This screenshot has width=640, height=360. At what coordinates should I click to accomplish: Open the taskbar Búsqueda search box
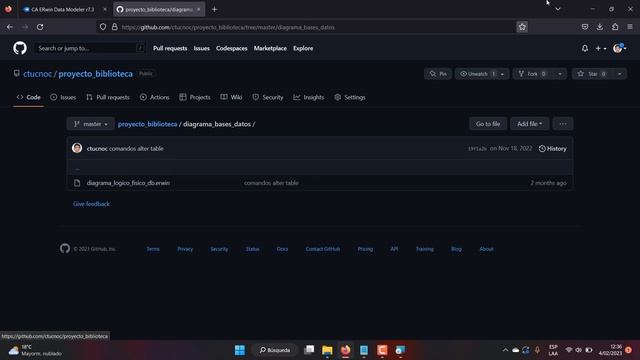[x=275, y=350]
